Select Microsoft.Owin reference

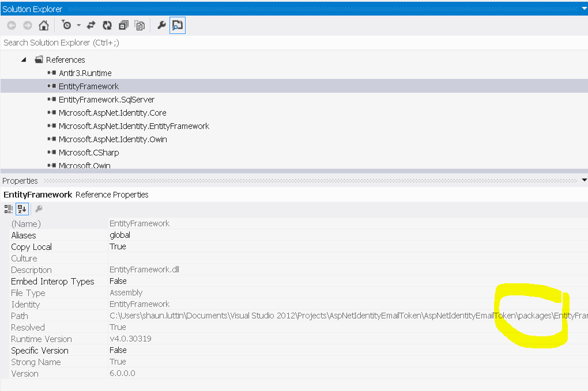click(84, 165)
